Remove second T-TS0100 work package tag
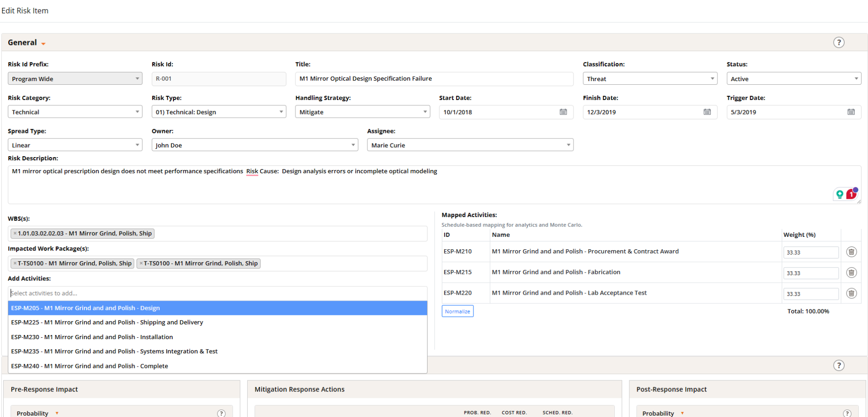 point(141,263)
